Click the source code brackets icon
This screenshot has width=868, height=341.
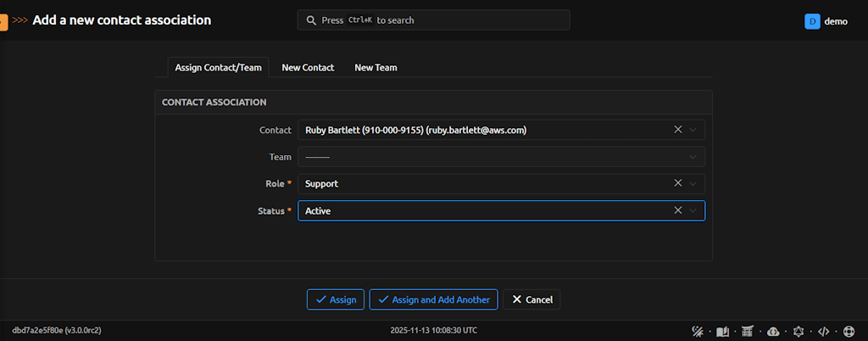pyautogui.click(x=822, y=331)
